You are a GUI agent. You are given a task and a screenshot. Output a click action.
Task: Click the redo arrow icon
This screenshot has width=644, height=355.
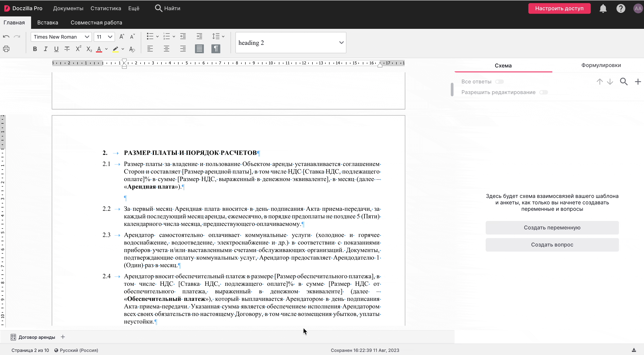(17, 37)
